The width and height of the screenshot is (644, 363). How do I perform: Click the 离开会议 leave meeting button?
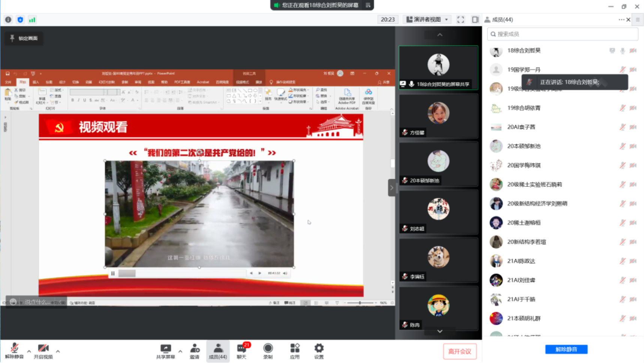pyautogui.click(x=460, y=351)
